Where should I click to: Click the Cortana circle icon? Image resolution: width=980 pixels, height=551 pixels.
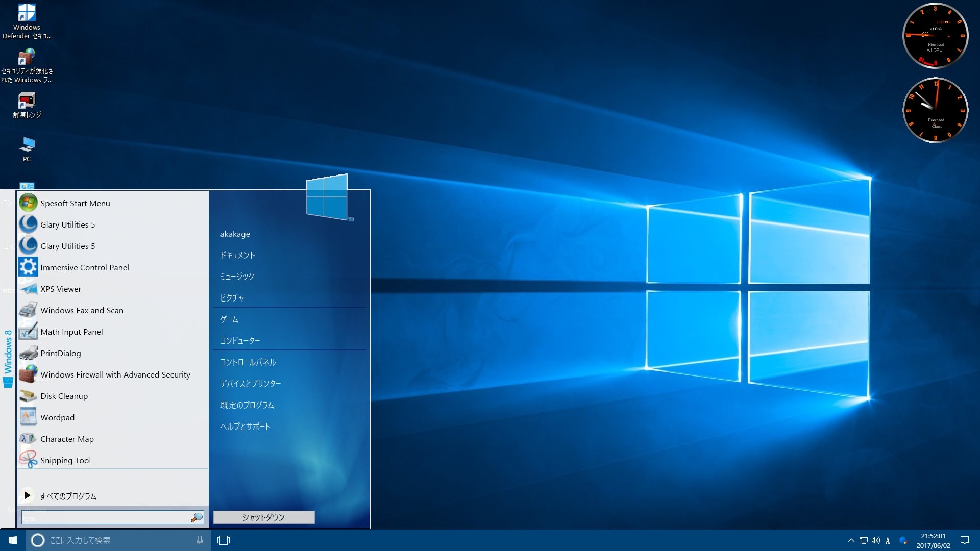[x=38, y=540]
